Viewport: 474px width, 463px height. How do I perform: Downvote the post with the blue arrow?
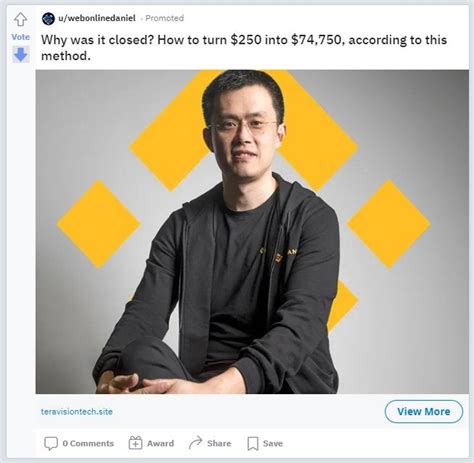coord(21,54)
